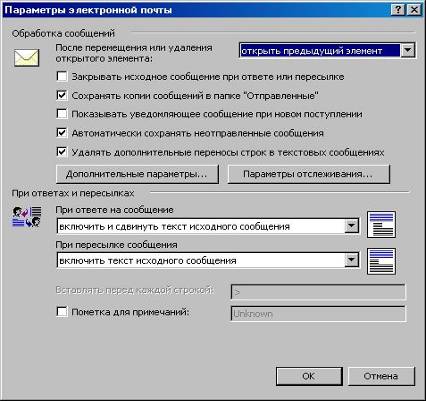Screen dimensions: 426x401
Task: Click the reply format preview thumbnail
Action: [381, 224]
